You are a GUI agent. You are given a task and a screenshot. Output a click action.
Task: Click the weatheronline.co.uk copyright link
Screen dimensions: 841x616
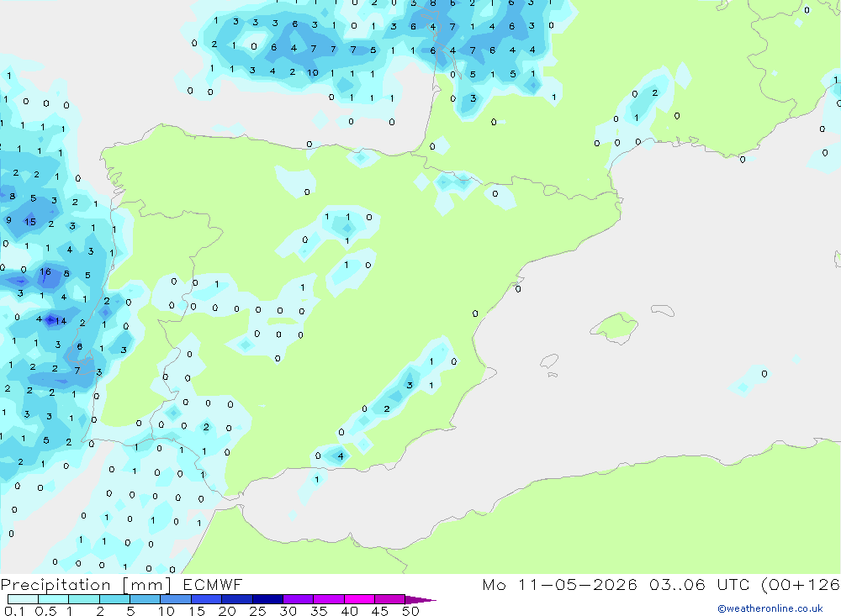[x=770, y=608]
